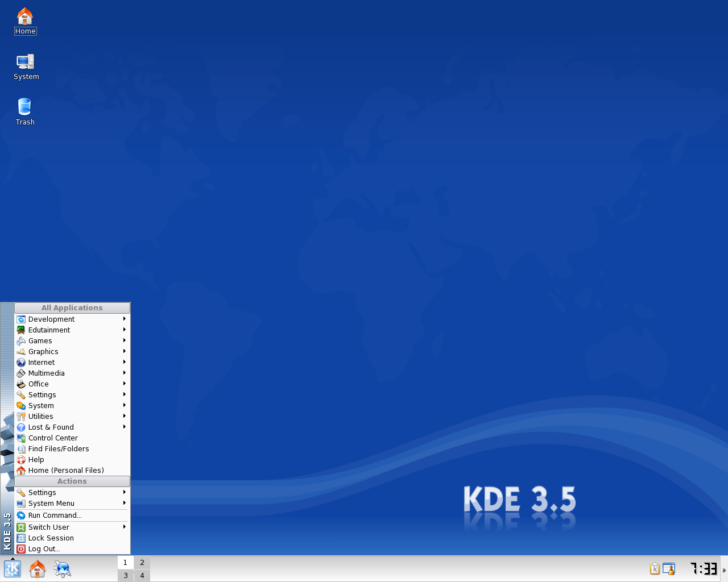Expand the Graphics submenu arrow
Screen dimensions: 728x582
(x=124, y=351)
